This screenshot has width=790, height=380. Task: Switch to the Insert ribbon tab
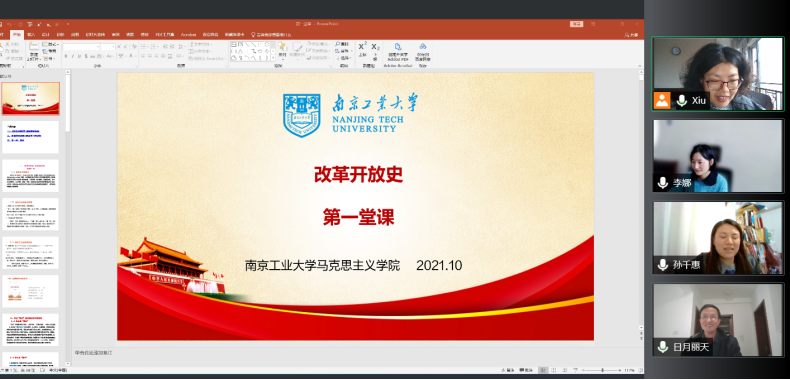coord(31,35)
